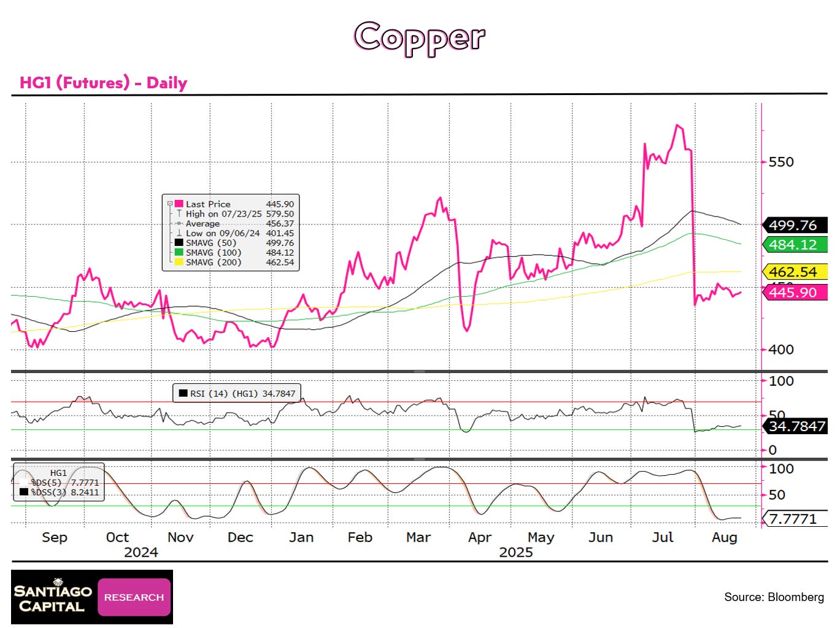Select the Low on 09/06/24 legend row
Image resolution: width=840 pixels, height=628 pixels.
234,233
